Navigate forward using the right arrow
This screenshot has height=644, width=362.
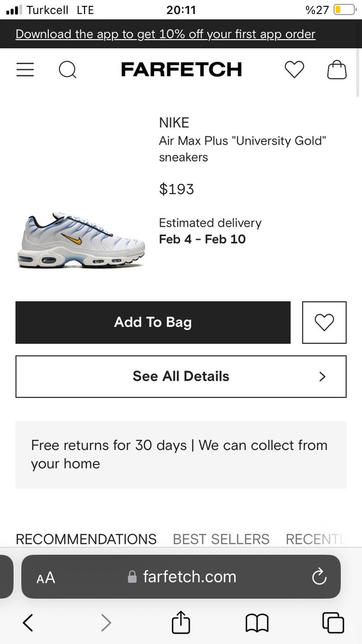(x=106, y=622)
